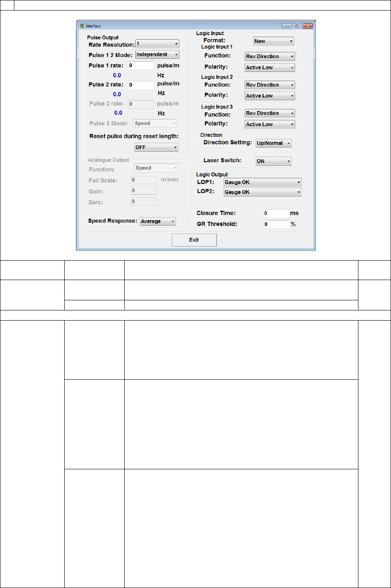Click the 'Pulse Output' group label
Screen dimensions: 391x588
click(x=103, y=38)
